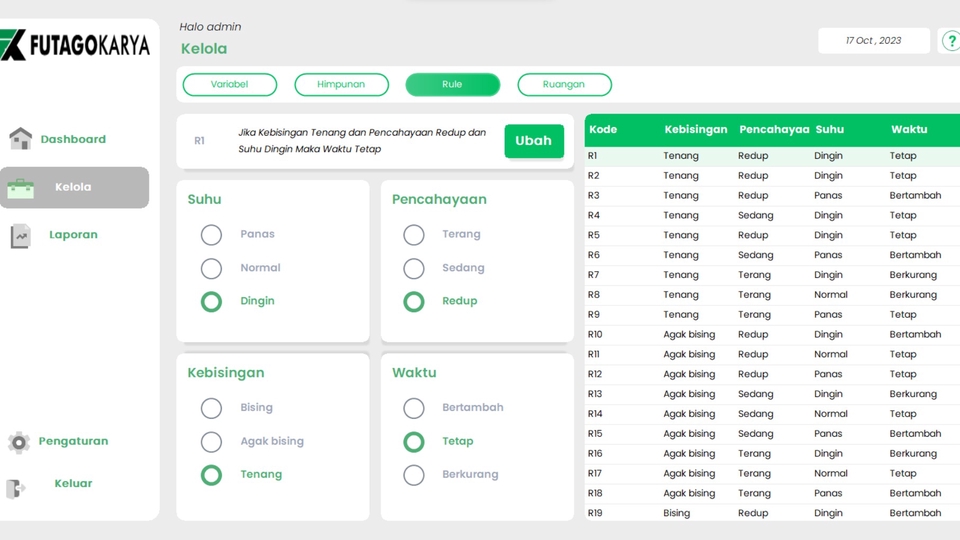Viewport: 960px width, 540px height.
Task: Select rule row R7 in table
Action: (x=770, y=275)
